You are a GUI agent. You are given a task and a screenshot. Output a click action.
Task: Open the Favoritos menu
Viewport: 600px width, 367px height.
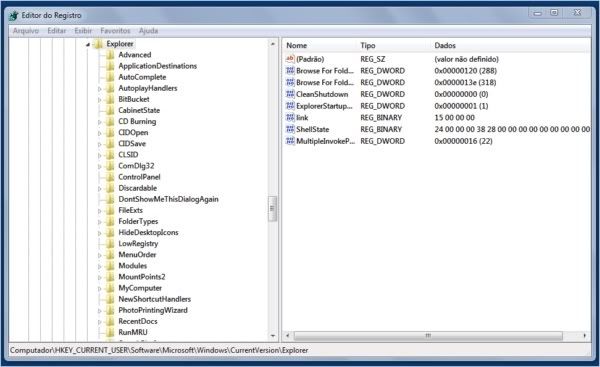click(x=115, y=31)
